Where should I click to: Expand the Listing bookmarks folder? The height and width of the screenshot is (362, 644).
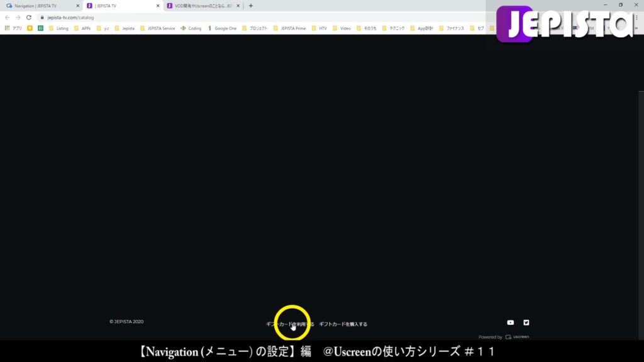pos(61,28)
